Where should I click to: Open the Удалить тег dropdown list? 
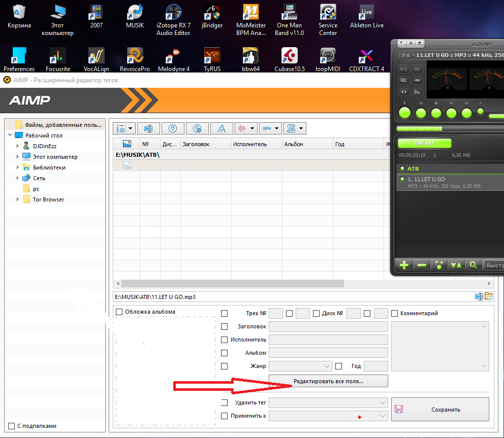(x=328, y=402)
